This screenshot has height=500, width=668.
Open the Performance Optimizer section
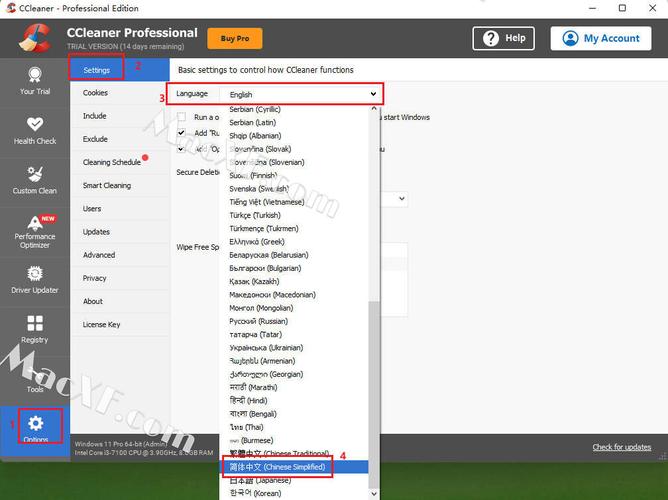click(35, 232)
